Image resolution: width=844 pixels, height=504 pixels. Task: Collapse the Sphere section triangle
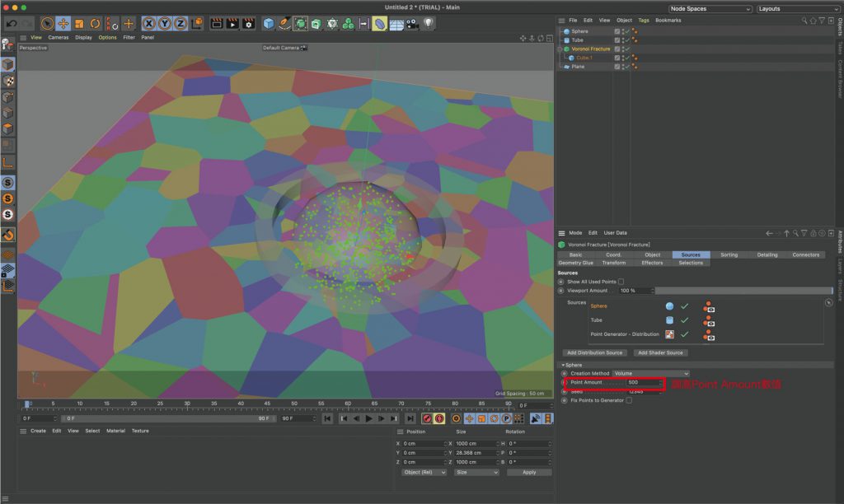click(561, 365)
